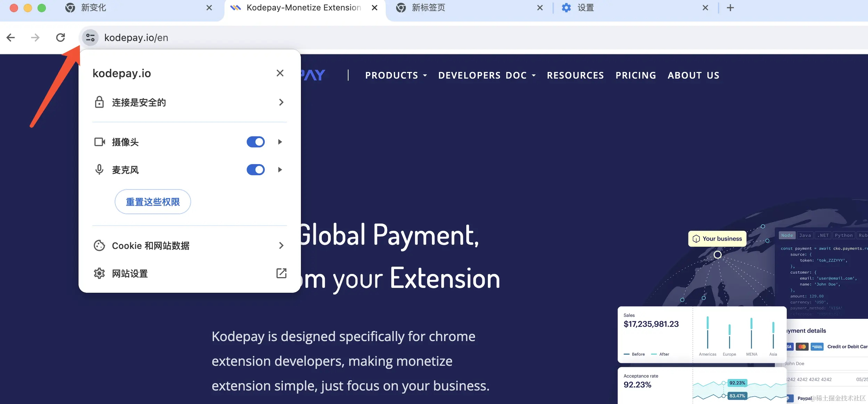Open a new tab with the plus icon

point(730,8)
